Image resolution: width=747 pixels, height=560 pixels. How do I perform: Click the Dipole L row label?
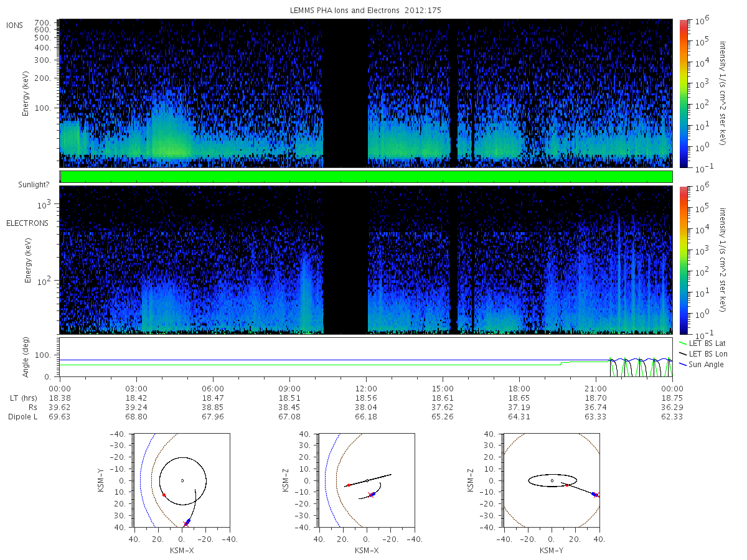tap(22, 416)
